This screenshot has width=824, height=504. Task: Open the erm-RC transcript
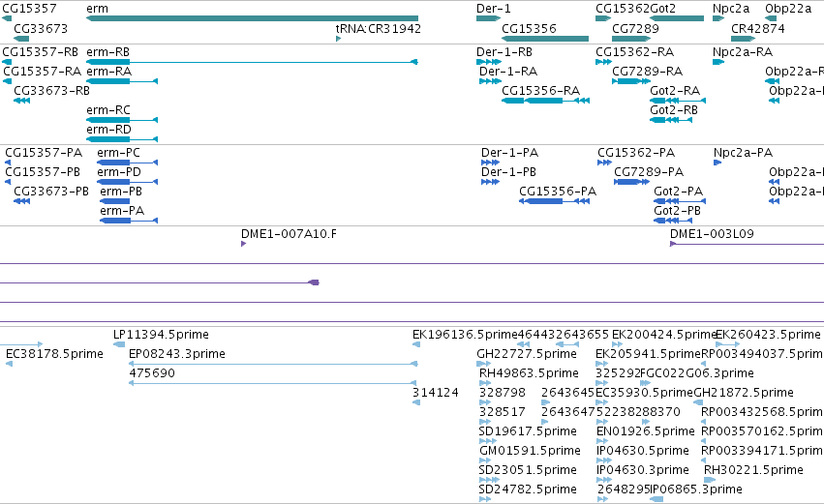108,110
